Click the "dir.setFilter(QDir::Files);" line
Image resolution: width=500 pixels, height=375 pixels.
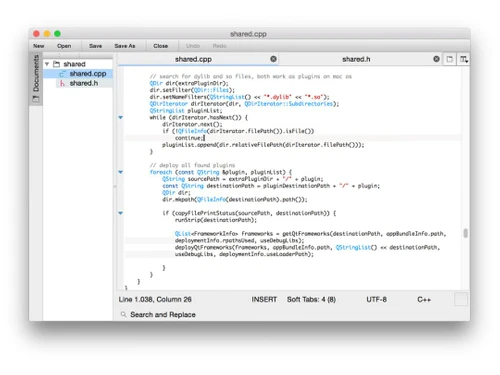[x=192, y=90]
